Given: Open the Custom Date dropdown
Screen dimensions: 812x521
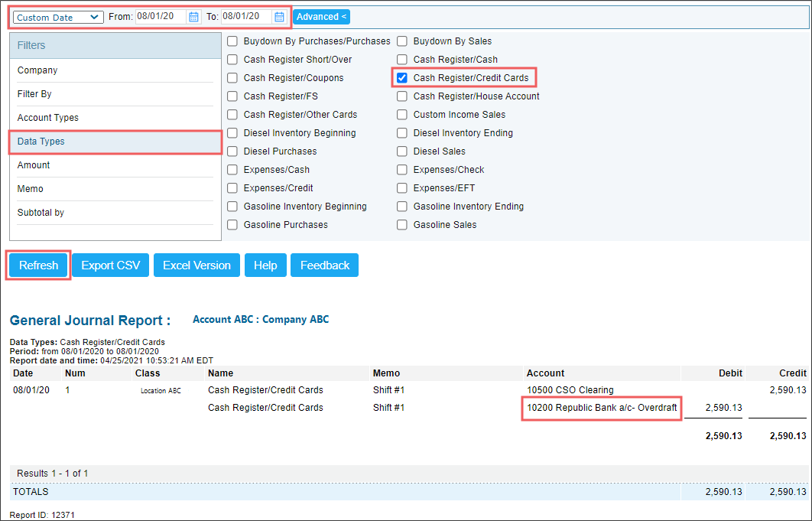Looking at the screenshot, I should (57, 16).
